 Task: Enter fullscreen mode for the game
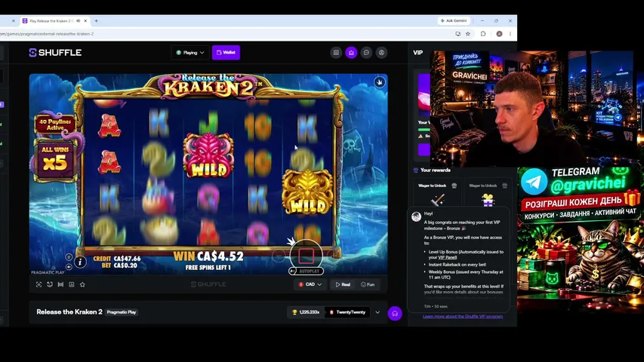coord(39,284)
